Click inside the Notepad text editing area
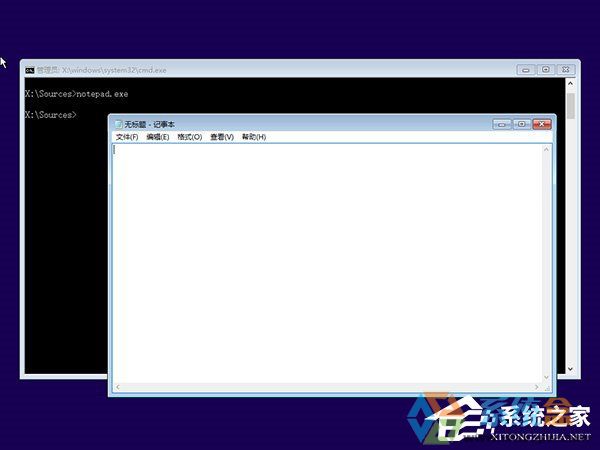Viewport: 600px width, 450px height. (x=327, y=263)
